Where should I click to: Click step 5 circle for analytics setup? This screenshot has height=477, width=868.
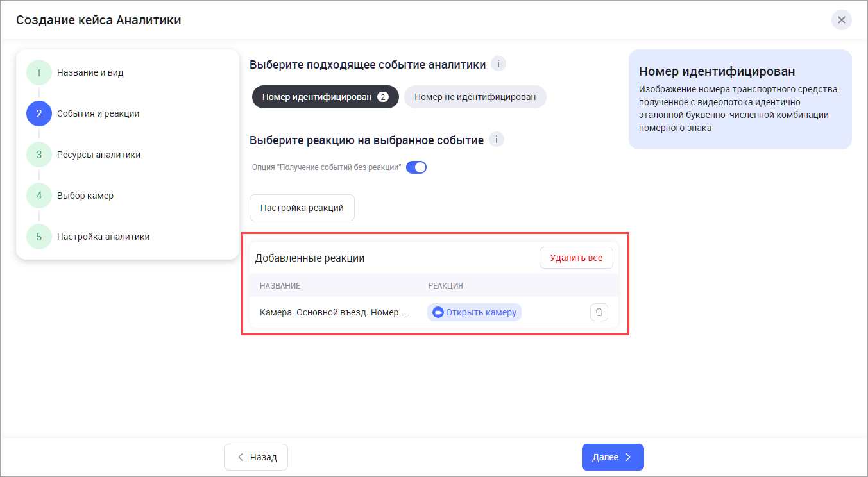38,237
